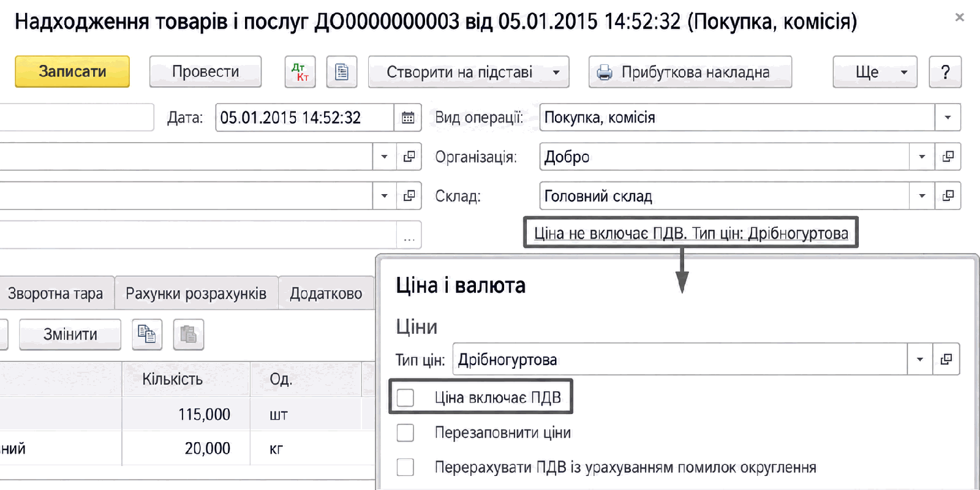Switch to the Рахунки розрахунків tab
This screenshot has height=490, width=980.
[196, 293]
